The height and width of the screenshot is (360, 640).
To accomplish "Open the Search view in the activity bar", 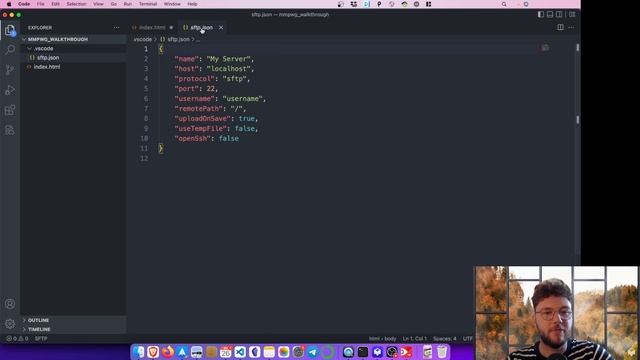I will 10,50.
